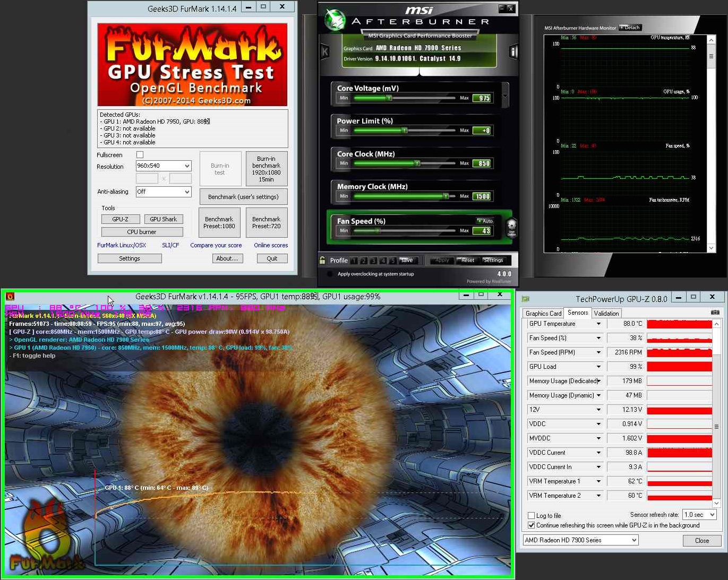This screenshot has width=728, height=580.
Task: Click the Core Voltage slider handle
Action: click(389, 98)
